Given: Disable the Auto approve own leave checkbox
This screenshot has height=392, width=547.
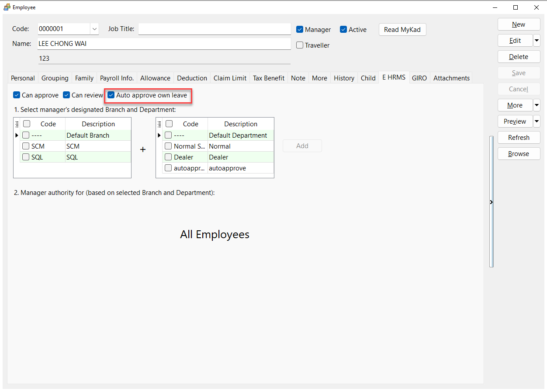Looking at the screenshot, I should pyautogui.click(x=111, y=95).
